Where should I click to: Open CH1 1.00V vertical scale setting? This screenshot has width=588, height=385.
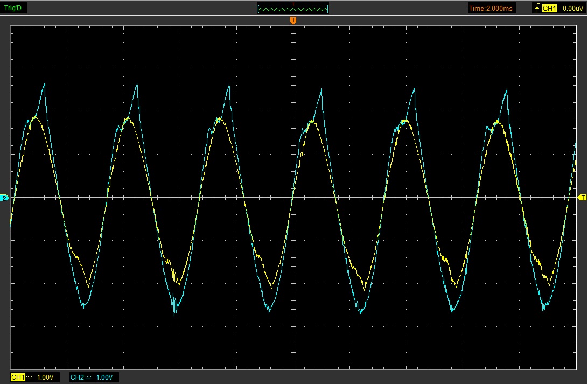pyautogui.click(x=45, y=377)
